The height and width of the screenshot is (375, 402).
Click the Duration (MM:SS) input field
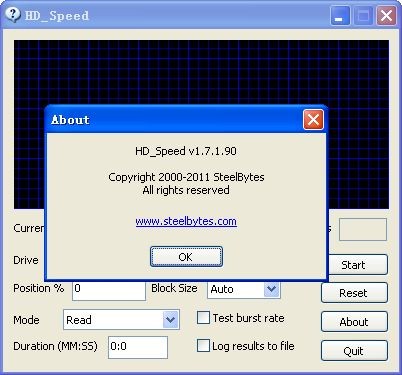pyautogui.click(x=138, y=347)
